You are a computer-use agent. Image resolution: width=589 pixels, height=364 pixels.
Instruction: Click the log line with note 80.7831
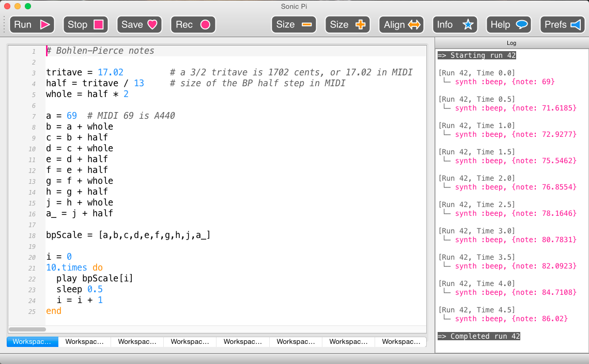pyautogui.click(x=516, y=240)
